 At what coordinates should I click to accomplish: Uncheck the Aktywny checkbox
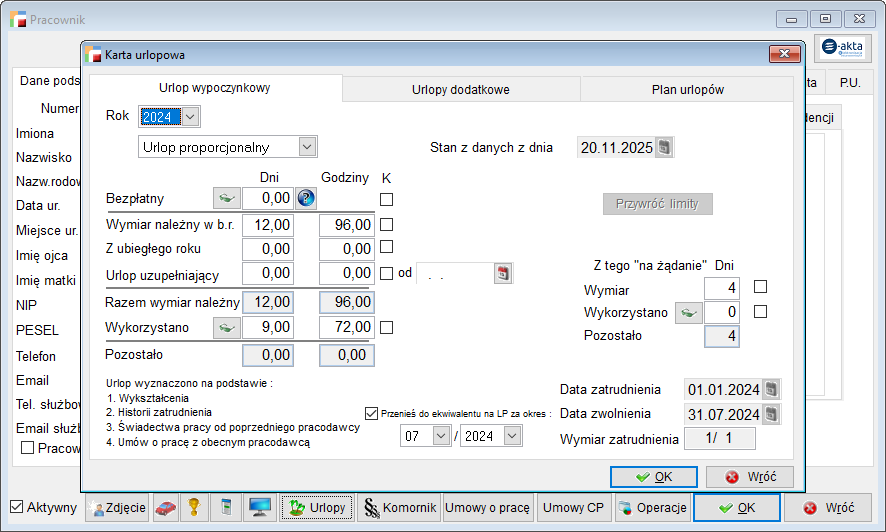[x=17, y=508]
